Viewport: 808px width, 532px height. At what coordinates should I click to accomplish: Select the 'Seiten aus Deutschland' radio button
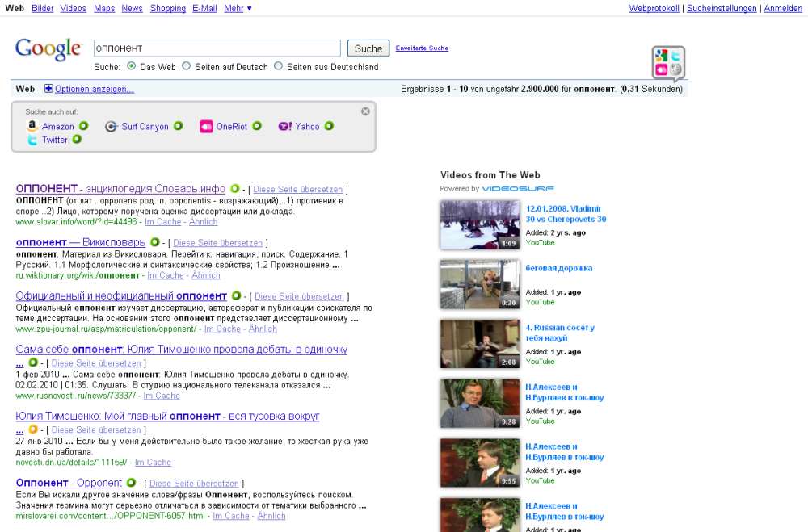278,66
